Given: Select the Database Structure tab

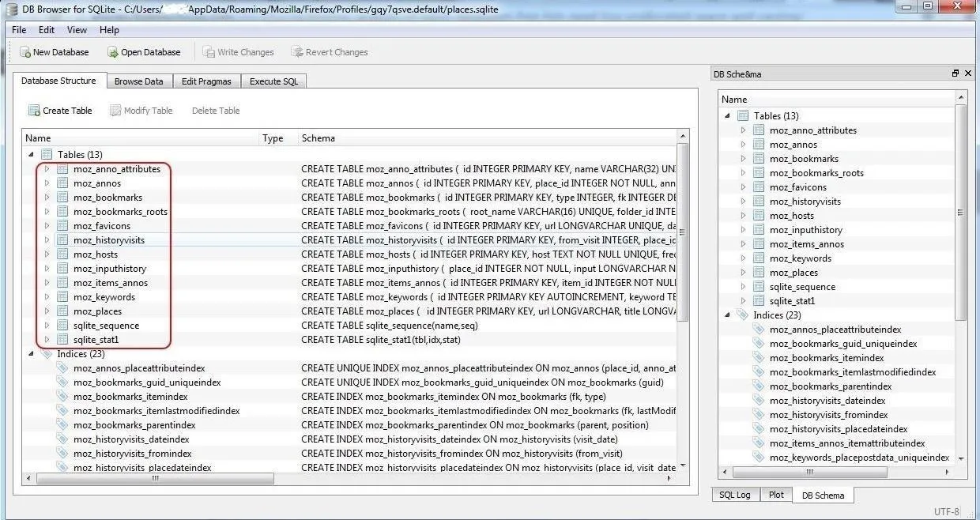Looking at the screenshot, I should (58, 81).
